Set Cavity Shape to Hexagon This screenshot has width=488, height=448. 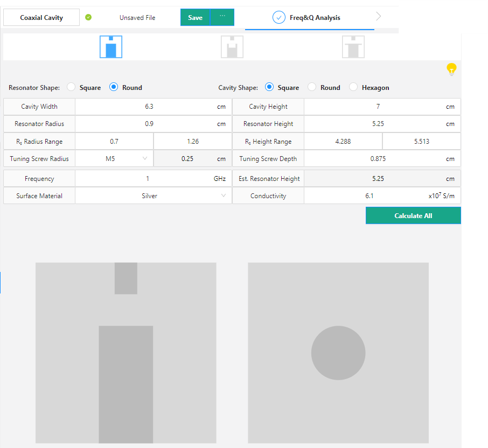(x=353, y=87)
